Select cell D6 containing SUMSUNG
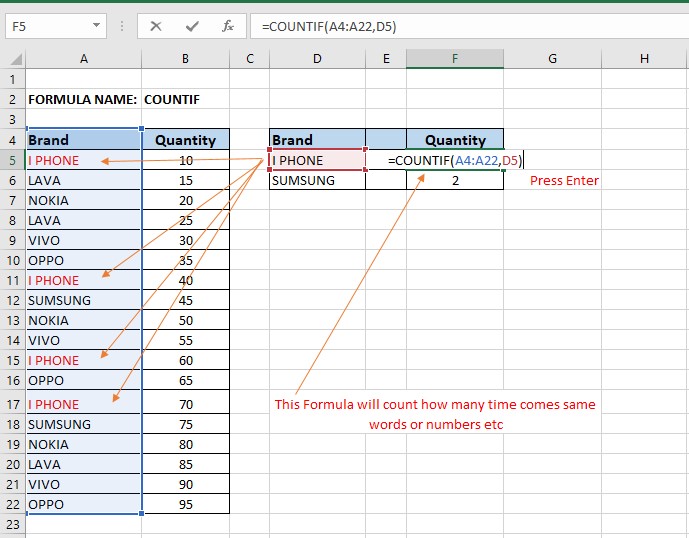Screen dimensions: 689x538 coord(317,181)
